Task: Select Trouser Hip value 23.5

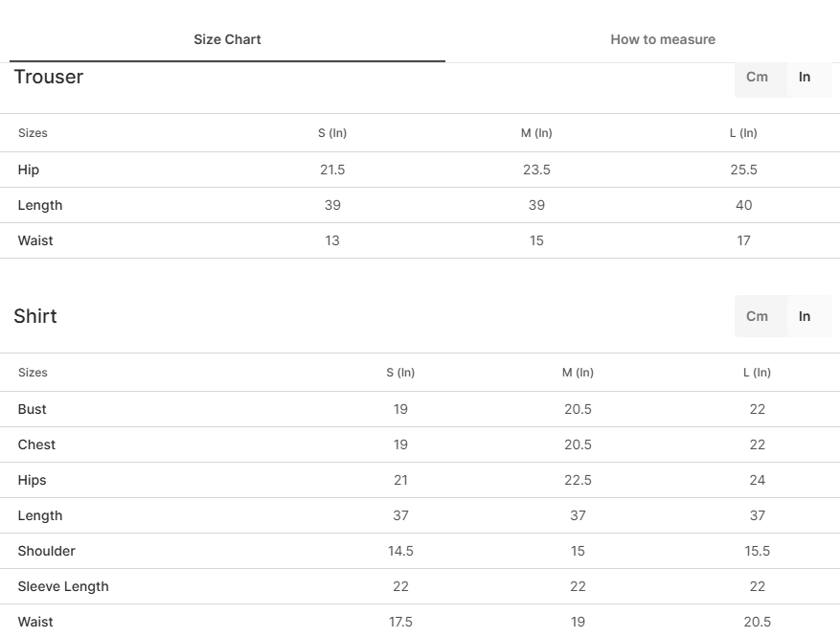Action: click(x=536, y=170)
